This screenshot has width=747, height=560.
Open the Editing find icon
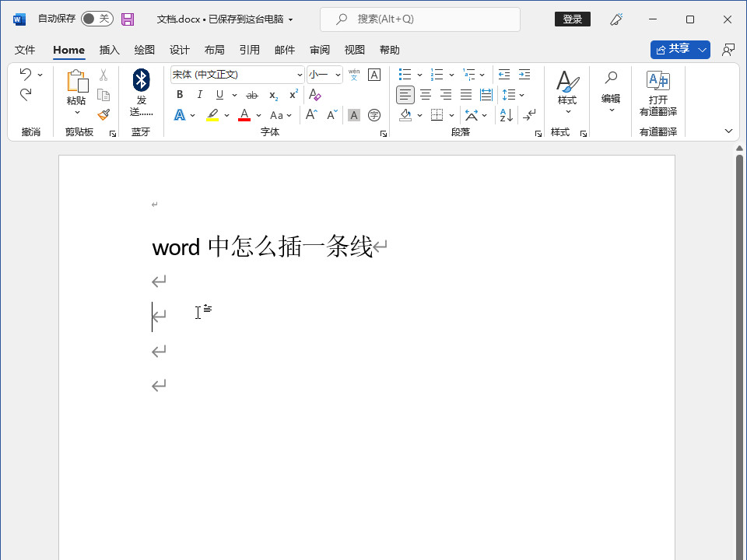pos(611,77)
